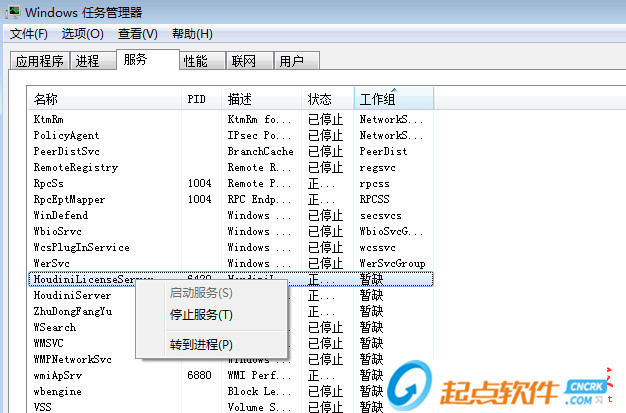Viewport: 626px width, 413px height.
Task: Click the wcssvc work group cell
Action: click(x=377, y=247)
